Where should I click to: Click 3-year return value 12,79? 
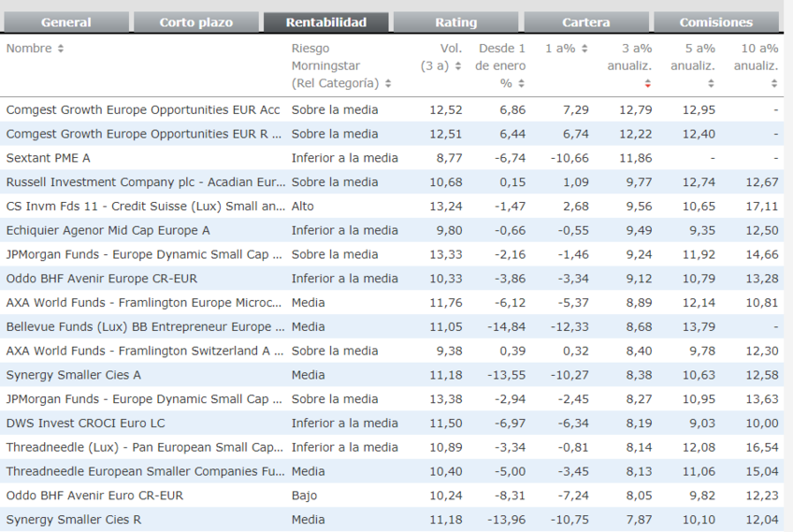pyautogui.click(x=635, y=109)
